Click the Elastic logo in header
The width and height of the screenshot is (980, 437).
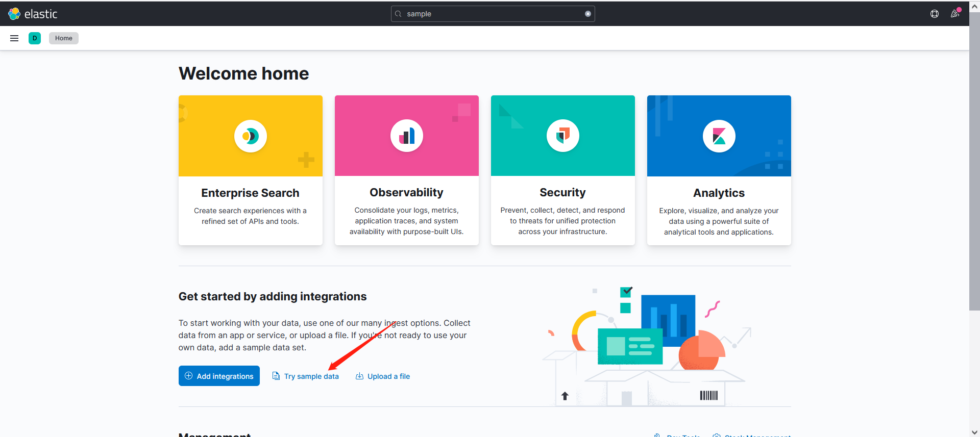[33, 14]
